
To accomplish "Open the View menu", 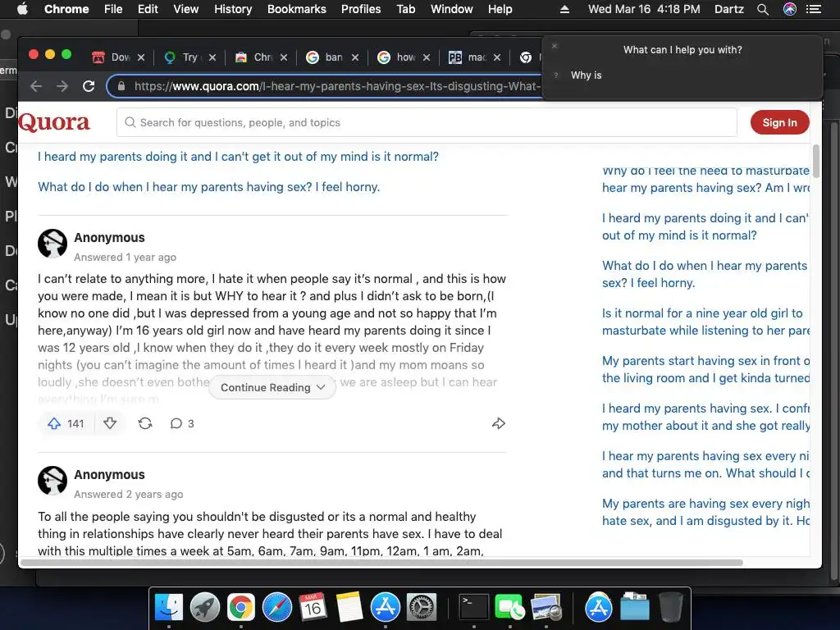I will [186, 9].
